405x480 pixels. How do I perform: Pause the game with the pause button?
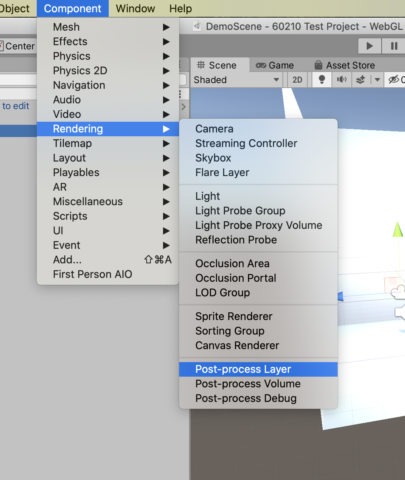pos(394,46)
